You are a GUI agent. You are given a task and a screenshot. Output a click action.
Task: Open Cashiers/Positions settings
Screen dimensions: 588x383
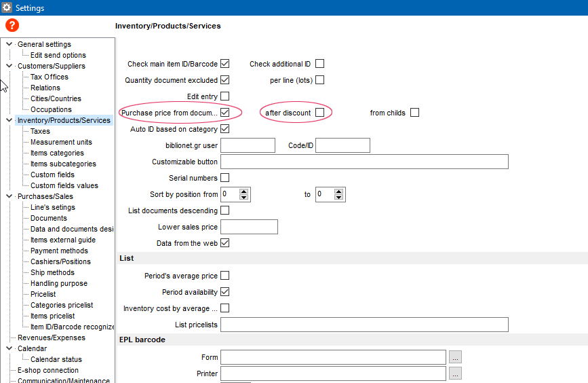coord(60,261)
